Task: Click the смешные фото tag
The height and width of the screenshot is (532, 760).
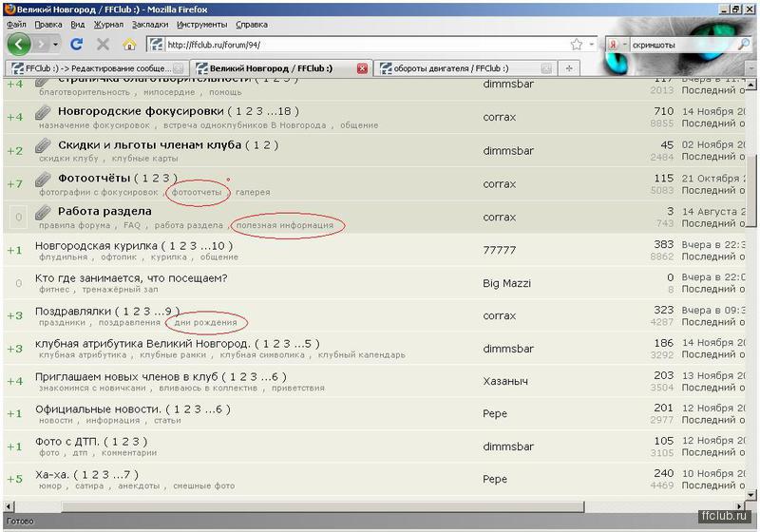Action: (x=204, y=486)
